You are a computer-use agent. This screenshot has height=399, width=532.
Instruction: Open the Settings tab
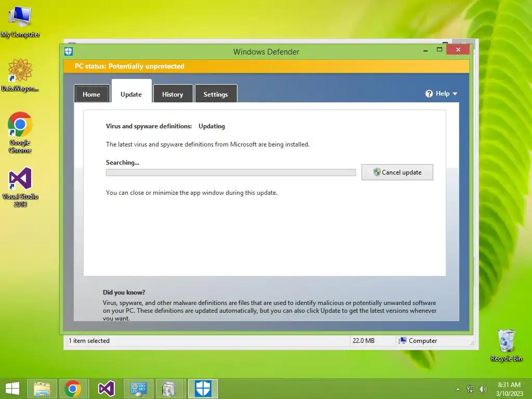(216, 94)
